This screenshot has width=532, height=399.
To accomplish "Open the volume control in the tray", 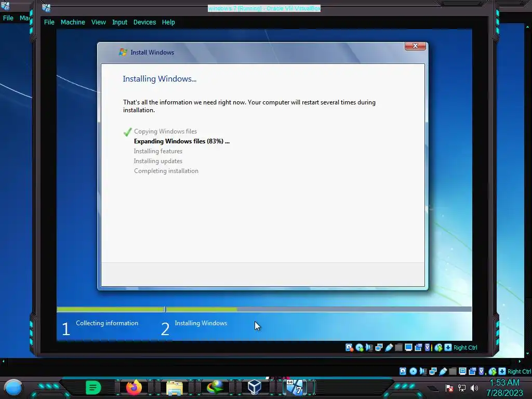I will 474,388.
